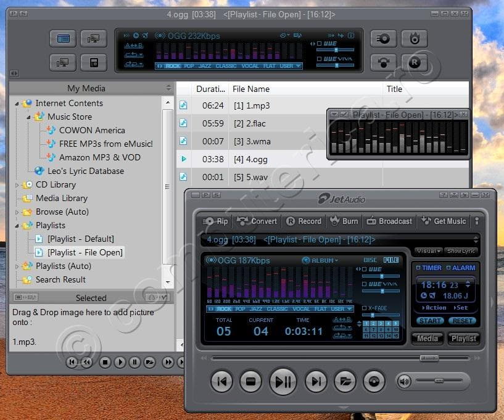Mute sound using the speaker icon
Viewport: 504px width, 420px height.
(404, 381)
